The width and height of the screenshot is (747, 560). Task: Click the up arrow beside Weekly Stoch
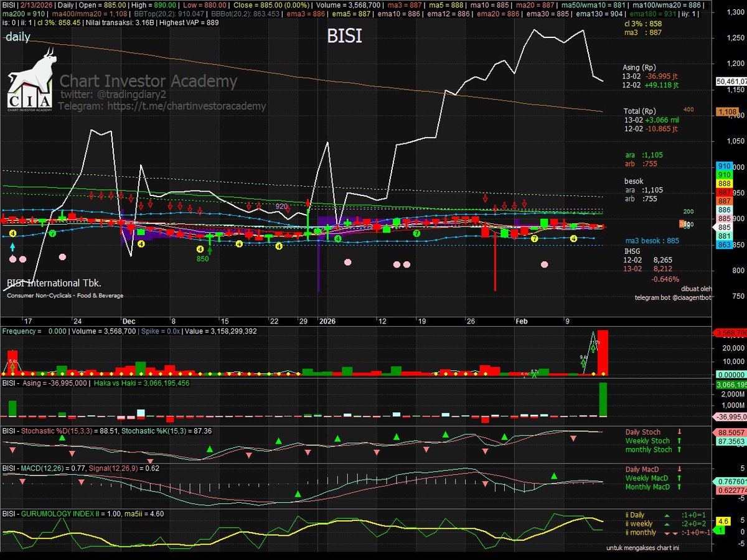click(x=679, y=441)
